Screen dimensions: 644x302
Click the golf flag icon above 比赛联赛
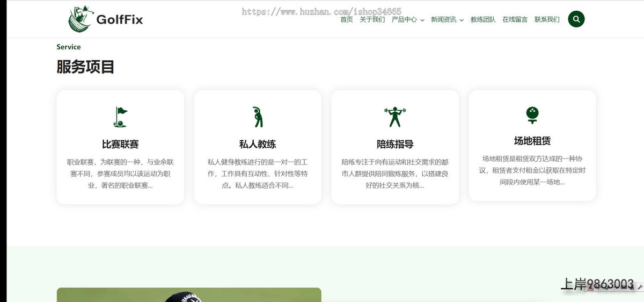(x=120, y=117)
